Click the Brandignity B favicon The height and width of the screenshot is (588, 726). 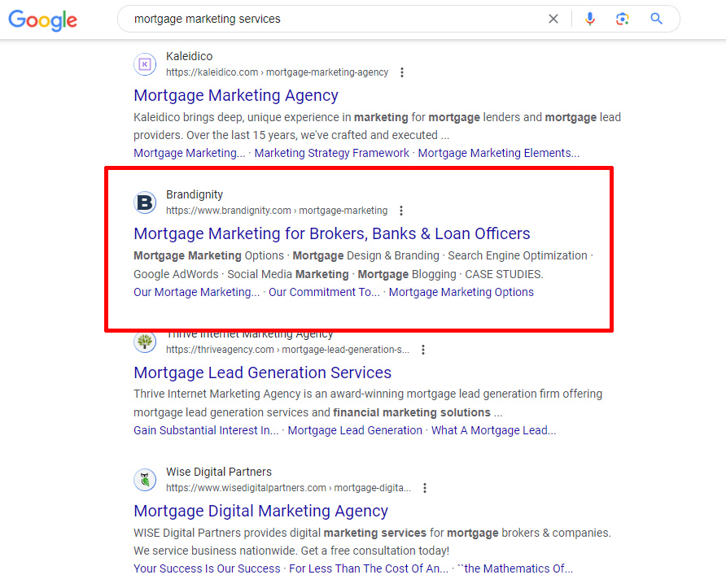[145, 203]
